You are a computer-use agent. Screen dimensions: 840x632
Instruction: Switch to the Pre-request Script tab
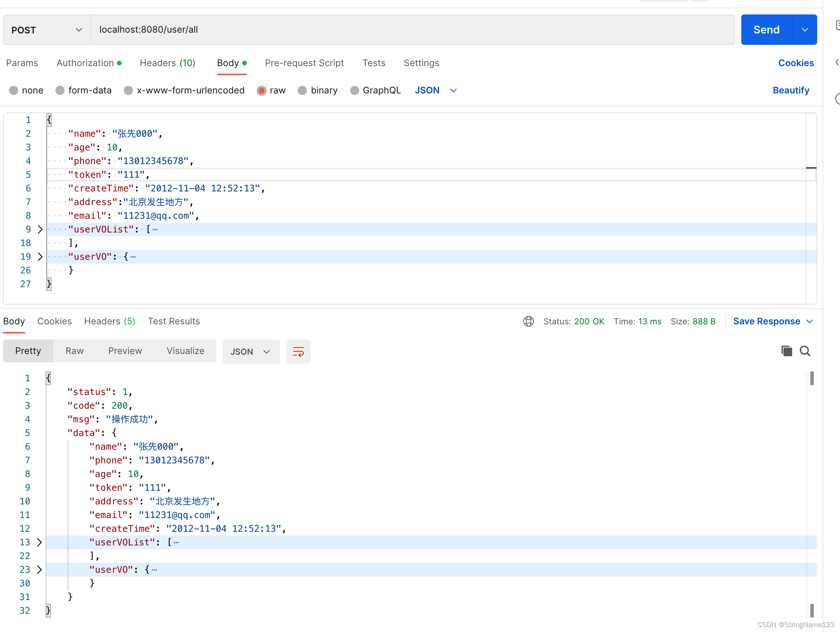pos(304,63)
